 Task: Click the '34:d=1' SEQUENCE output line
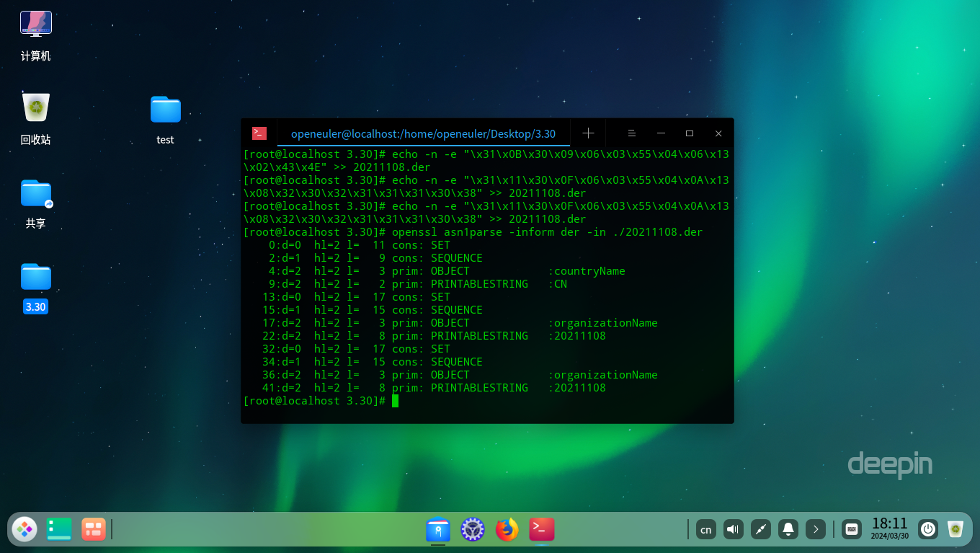(x=372, y=362)
